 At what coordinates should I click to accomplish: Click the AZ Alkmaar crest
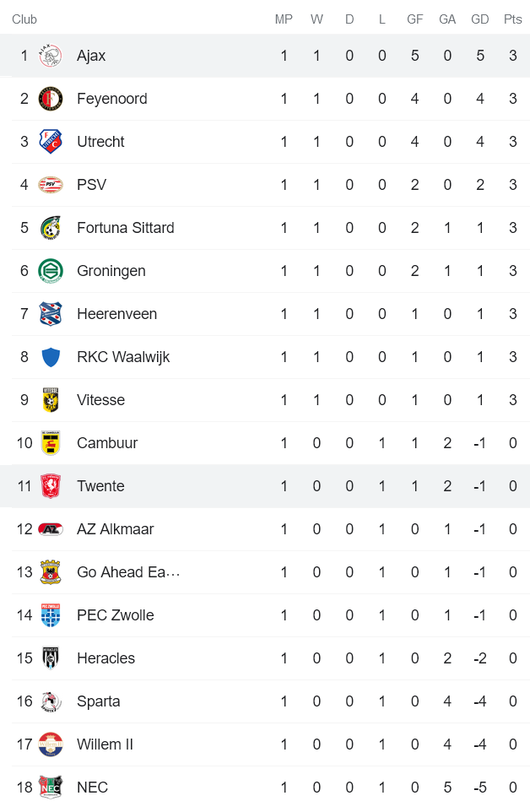pos(50,528)
